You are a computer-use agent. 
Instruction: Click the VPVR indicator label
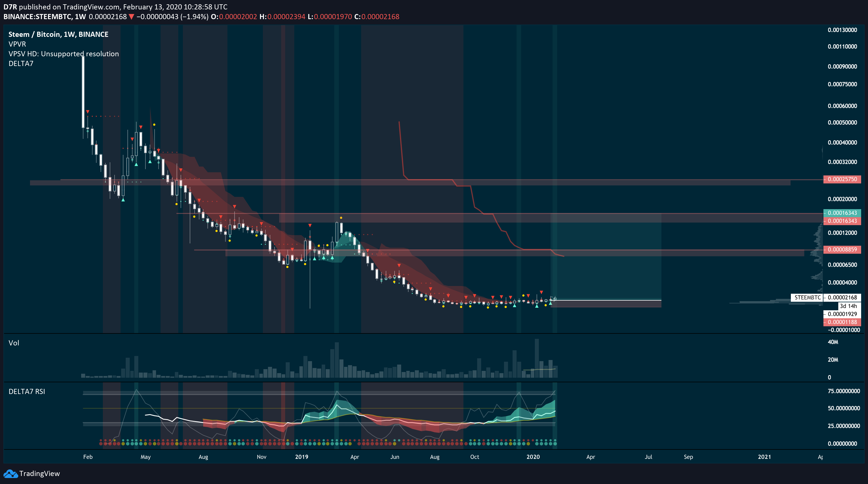coord(17,44)
